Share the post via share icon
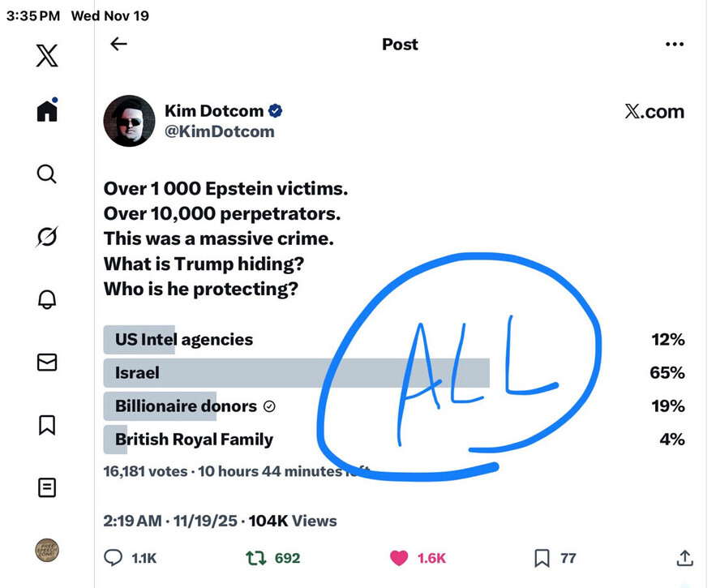 tap(684, 558)
